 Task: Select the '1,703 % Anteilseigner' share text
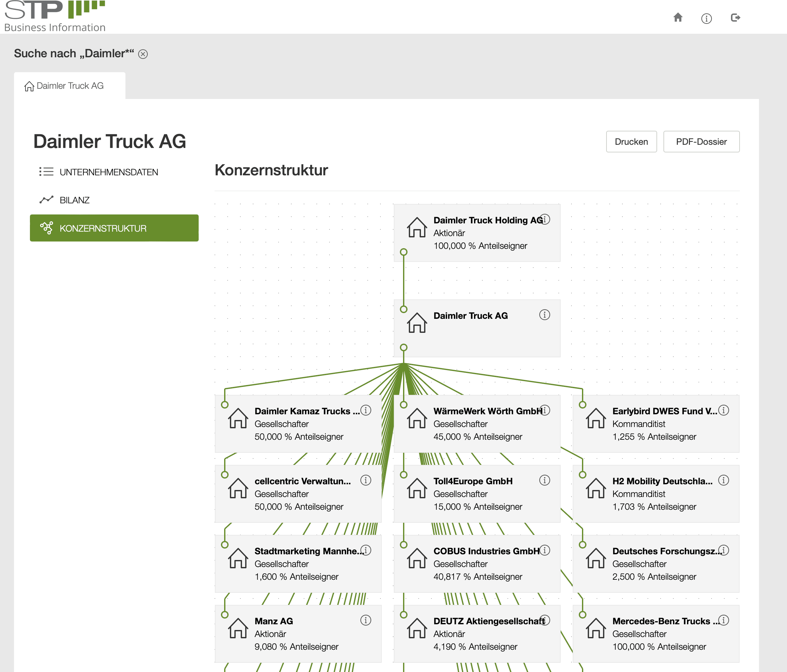click(655, 507)
